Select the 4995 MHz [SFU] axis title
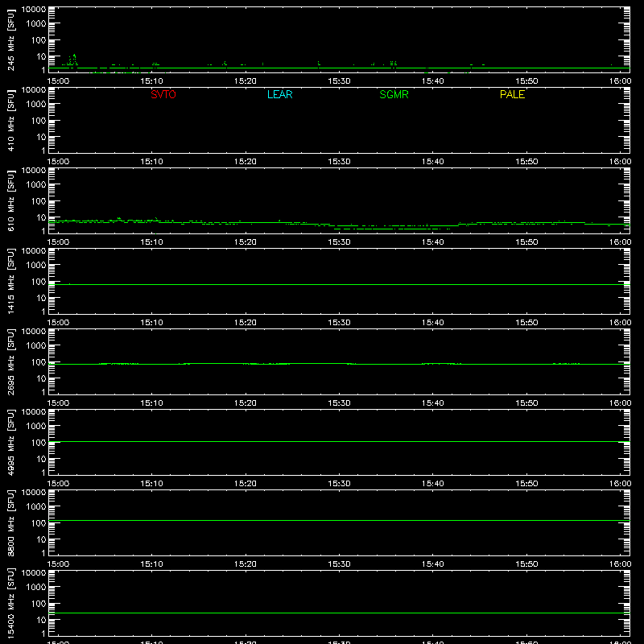This screenshot has width=644, height=644. (x=10, y=442)
